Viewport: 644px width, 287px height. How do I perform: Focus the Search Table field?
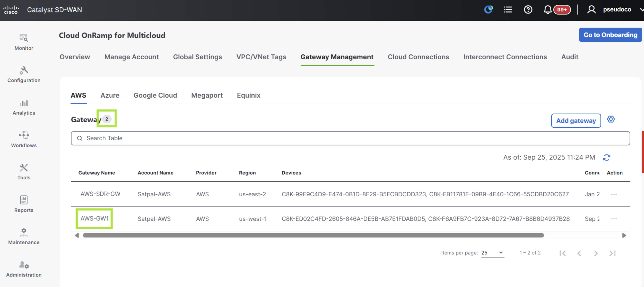pos(350,138)
